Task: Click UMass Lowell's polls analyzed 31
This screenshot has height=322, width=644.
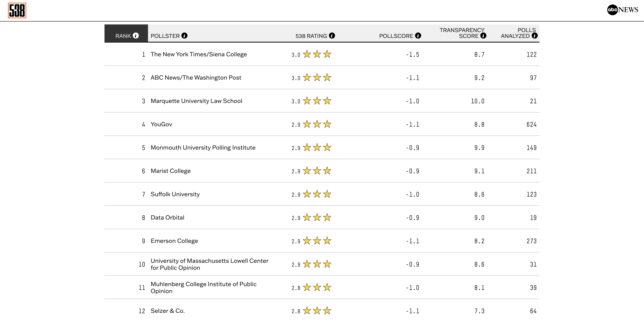Action: pos(533,264)
